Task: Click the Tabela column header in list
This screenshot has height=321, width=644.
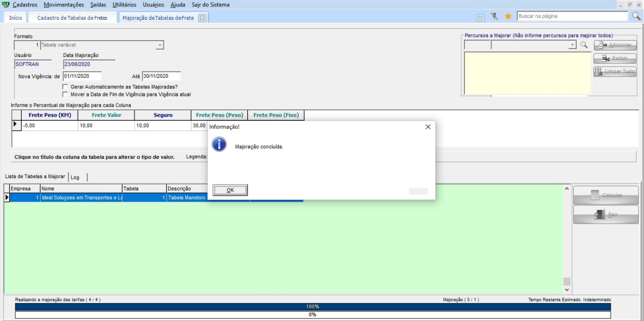Action: 144,188
